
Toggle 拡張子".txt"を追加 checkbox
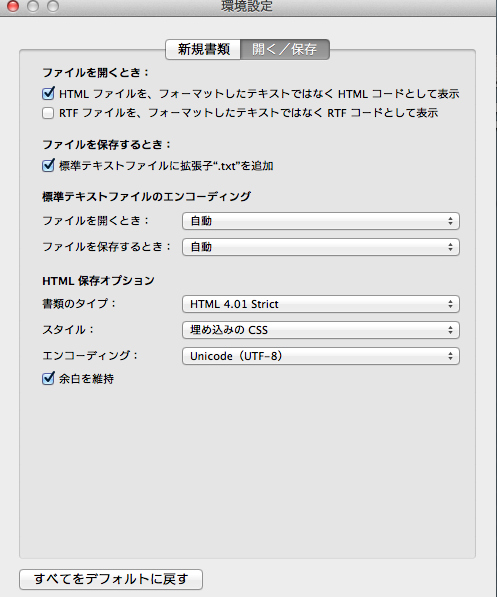pos(48,165)
